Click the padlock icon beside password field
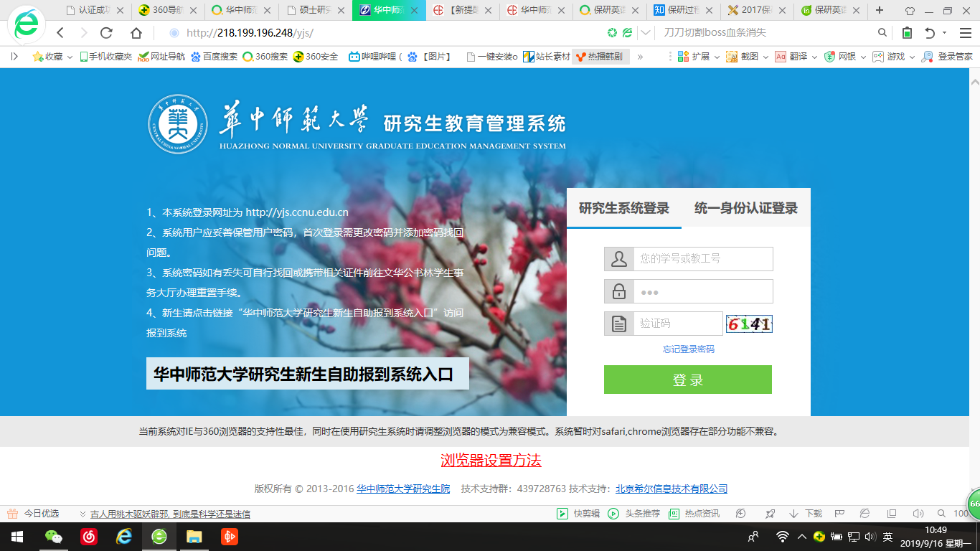980x551 pixels. click(x=618, y=291)
